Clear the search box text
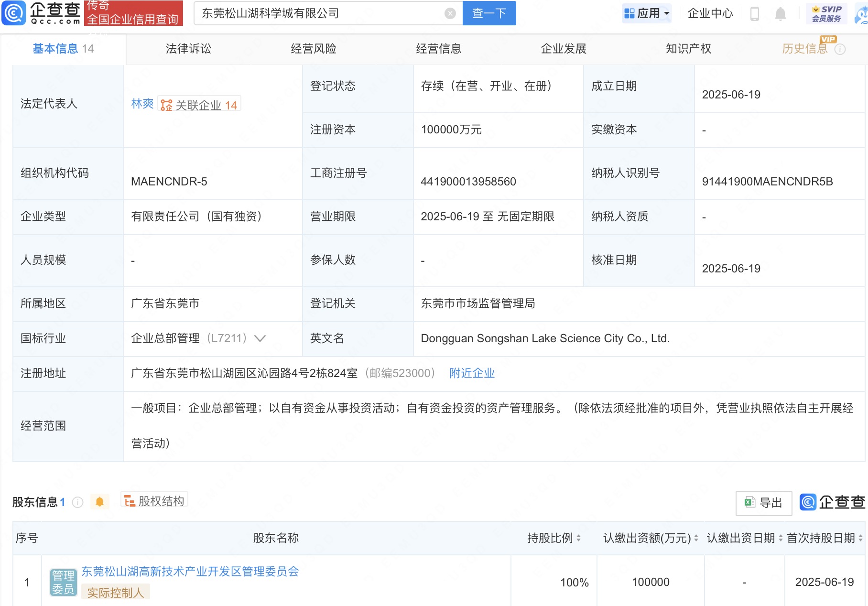Viewport: 868px width, 606px height. tap(450, 13)
